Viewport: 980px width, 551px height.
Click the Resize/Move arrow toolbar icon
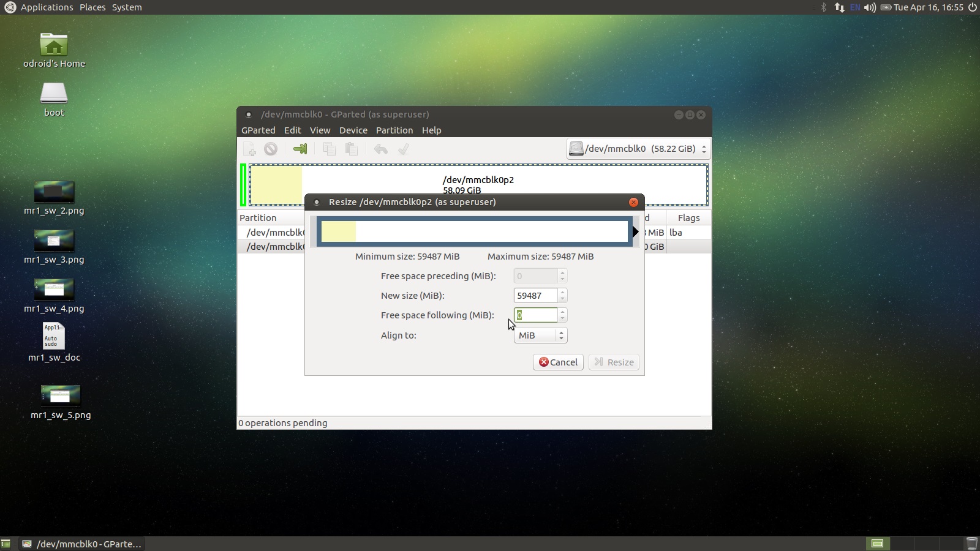pyautogui.click(x=300, y=149)
